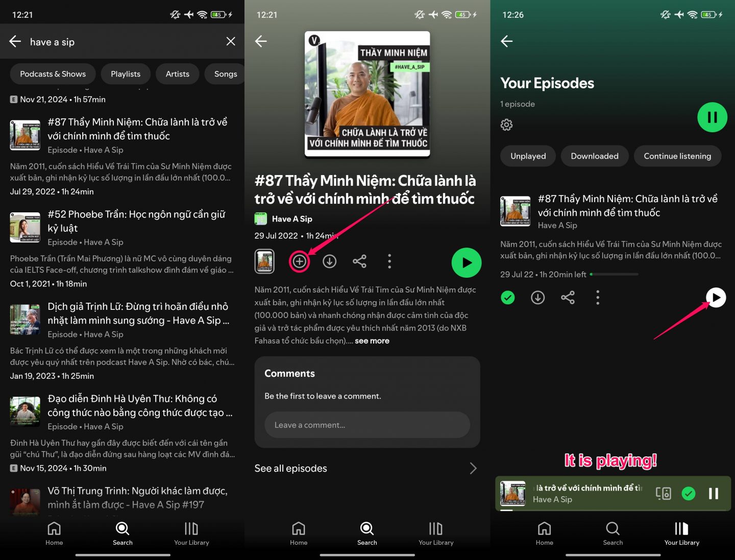The height and width of the screenshot is (560, 735).
Task: Seek on the episode progress bar
Action: 614,274
